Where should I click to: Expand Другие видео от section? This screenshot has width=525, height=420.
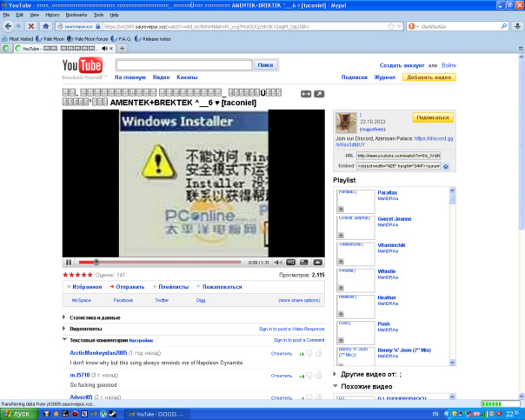(335, 374)
